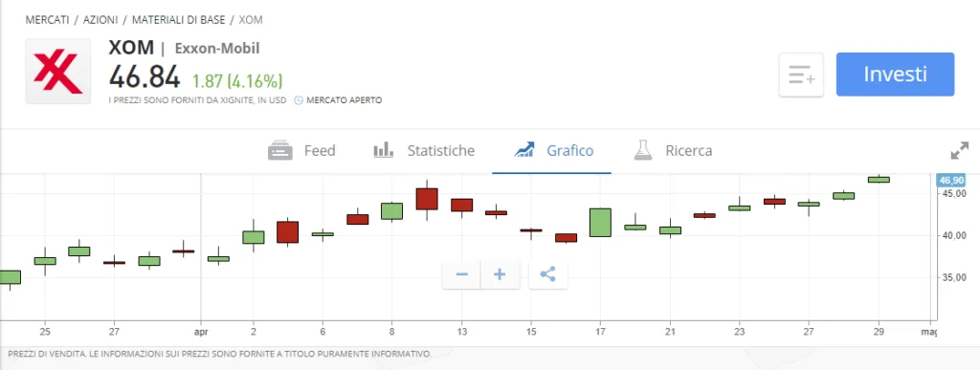The image size is (980, 370).
Task: Click the date label 13
Action: pyautogui.click(x=462, y=332)
